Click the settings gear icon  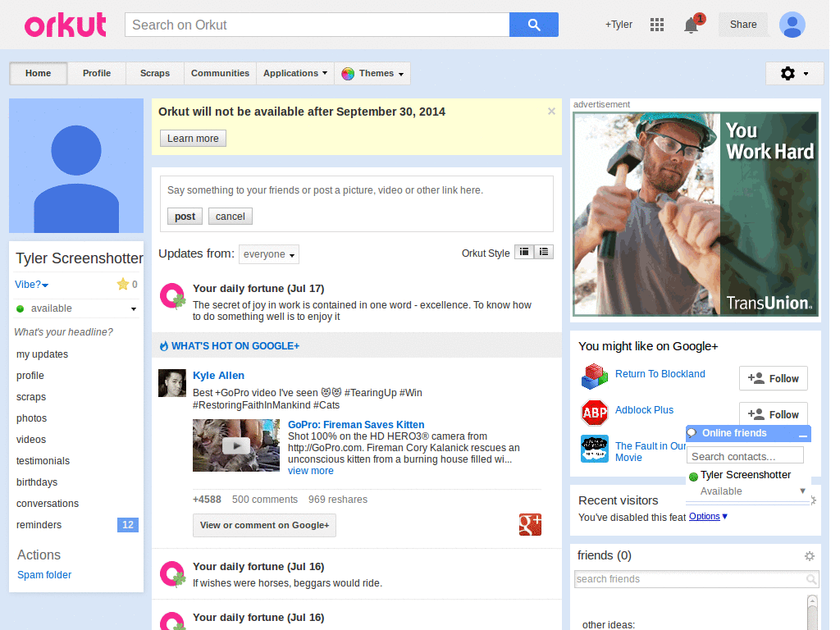(787, 73)
